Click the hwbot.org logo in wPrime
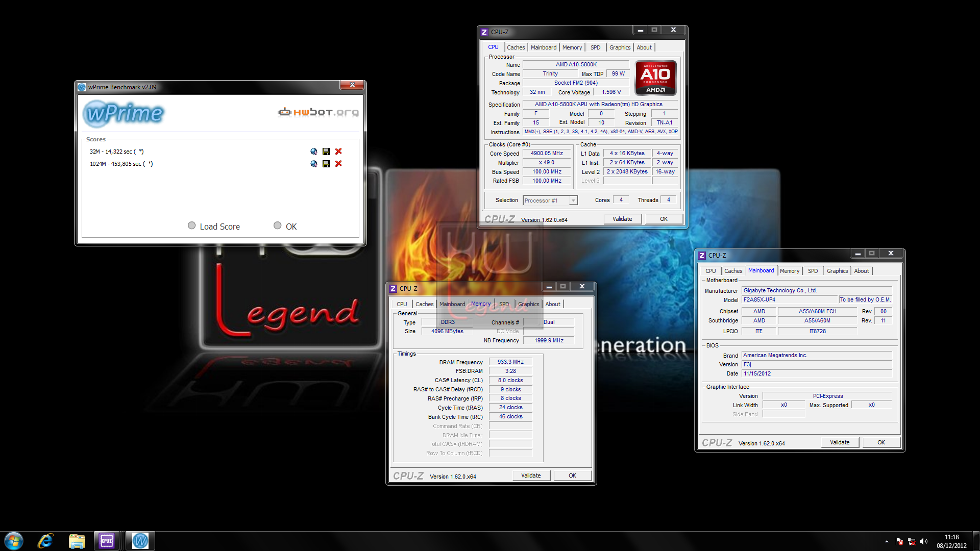This screenshot has height=551, width=980. [x=318, y=112]
